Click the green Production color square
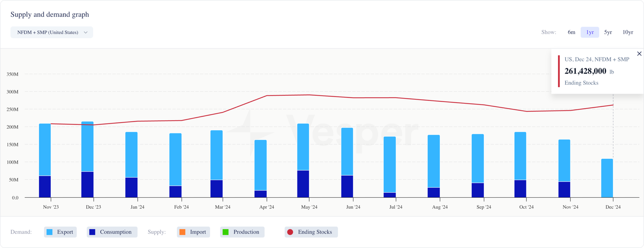 tap(226, 232)
